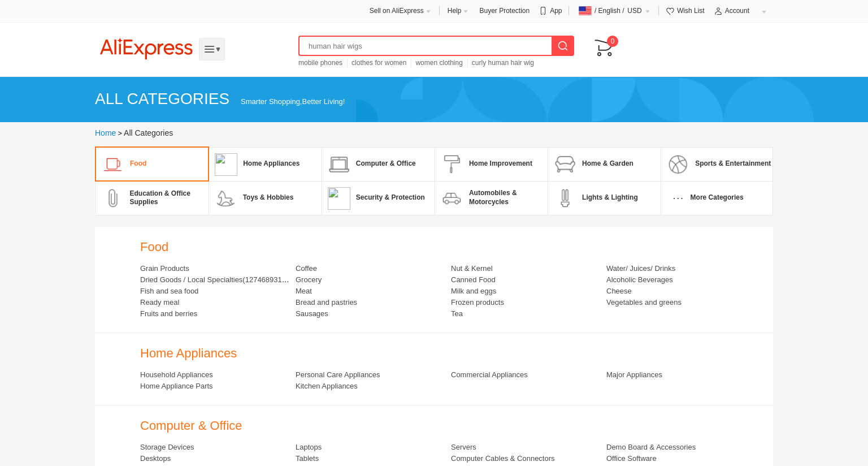Screen dimensions: 868x466
Task: Open the Kitchen Appliances subcategory
Action: tap(326, 386)
